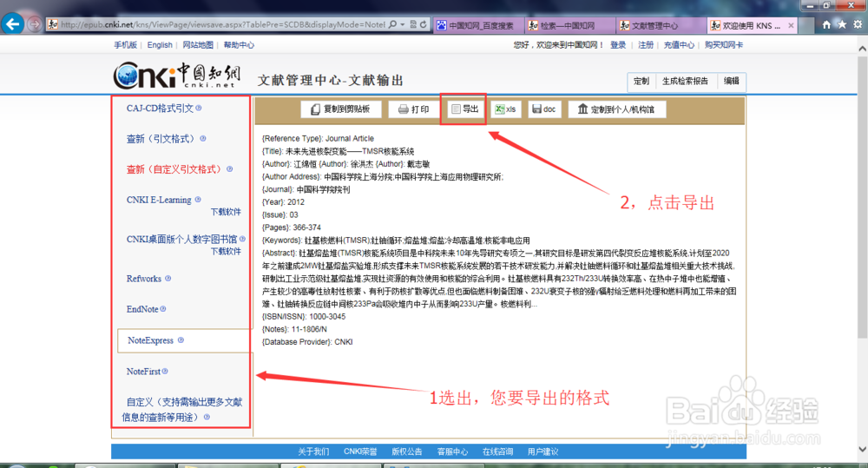This screenshot has width=868, height=468.
Task: Click help icon beside 自定义 format
Action: point(207,417)
